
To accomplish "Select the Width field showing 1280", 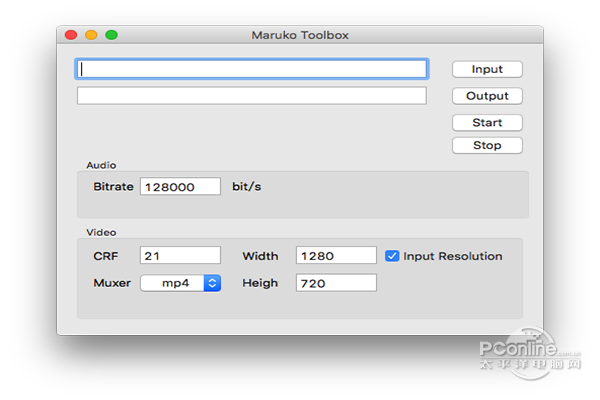I will tap(336, 255).
